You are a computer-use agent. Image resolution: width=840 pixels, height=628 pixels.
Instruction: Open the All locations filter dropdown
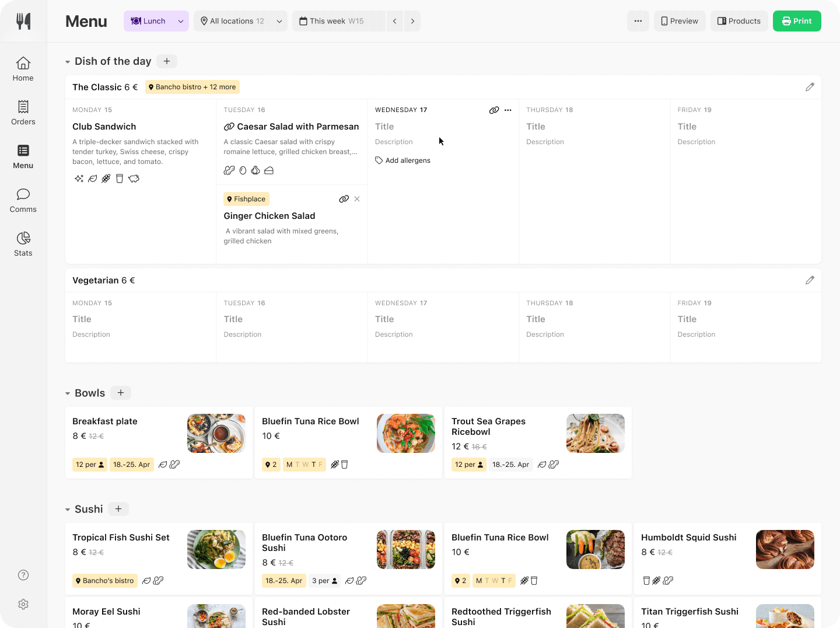[240, 21]
